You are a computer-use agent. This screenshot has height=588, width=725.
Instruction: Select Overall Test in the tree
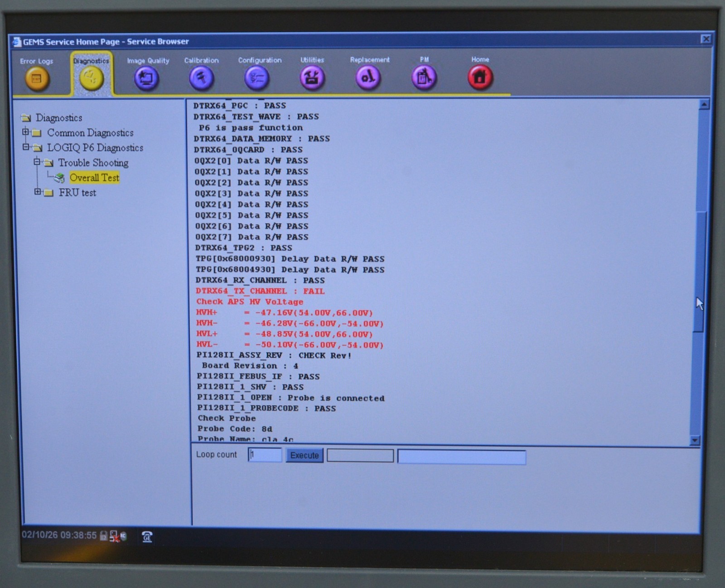click(94, 178)
